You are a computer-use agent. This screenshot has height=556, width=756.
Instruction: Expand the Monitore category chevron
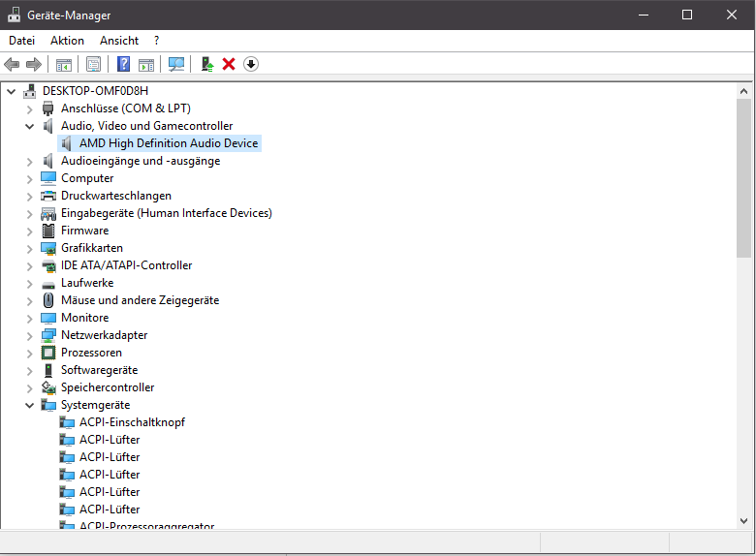tap(29, 319)
